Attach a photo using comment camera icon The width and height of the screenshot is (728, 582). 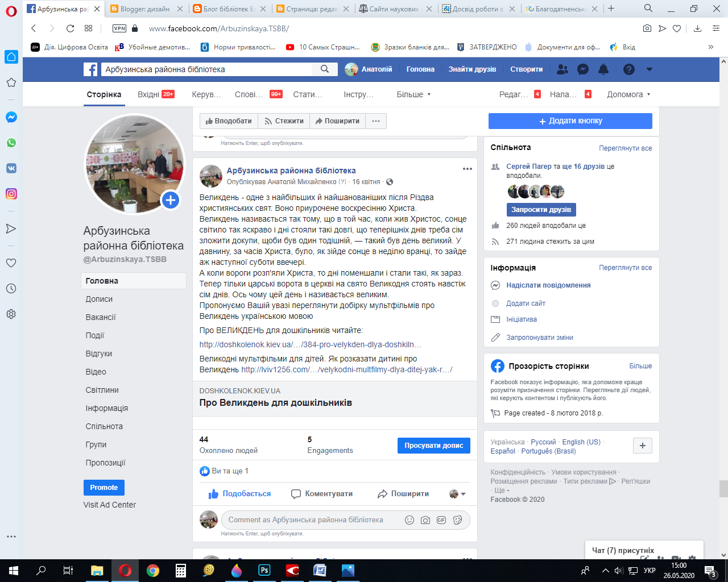pos(425,520)
